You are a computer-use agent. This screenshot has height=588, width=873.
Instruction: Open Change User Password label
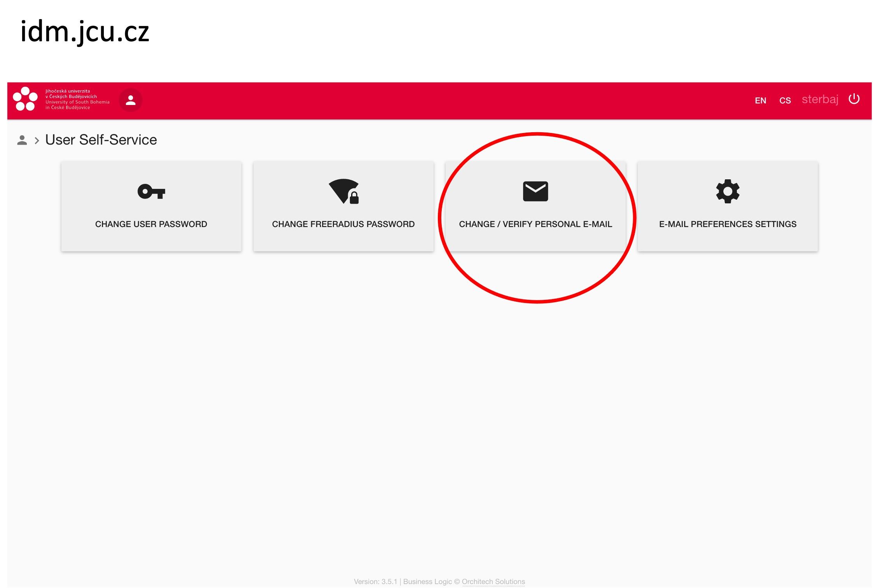[x=151, y=224]
